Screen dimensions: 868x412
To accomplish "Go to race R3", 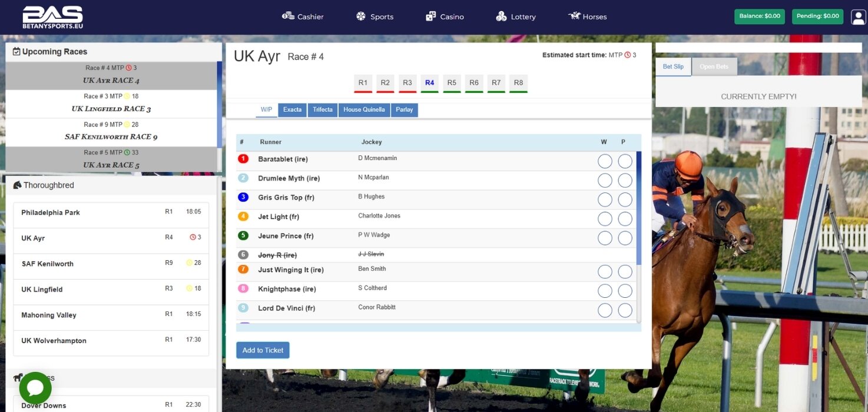I will 408,83.
